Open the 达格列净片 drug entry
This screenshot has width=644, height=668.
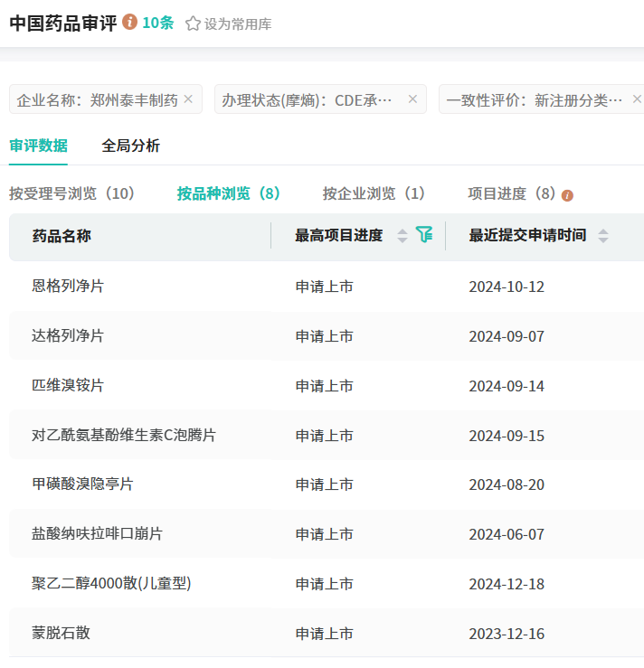point(68,336)
